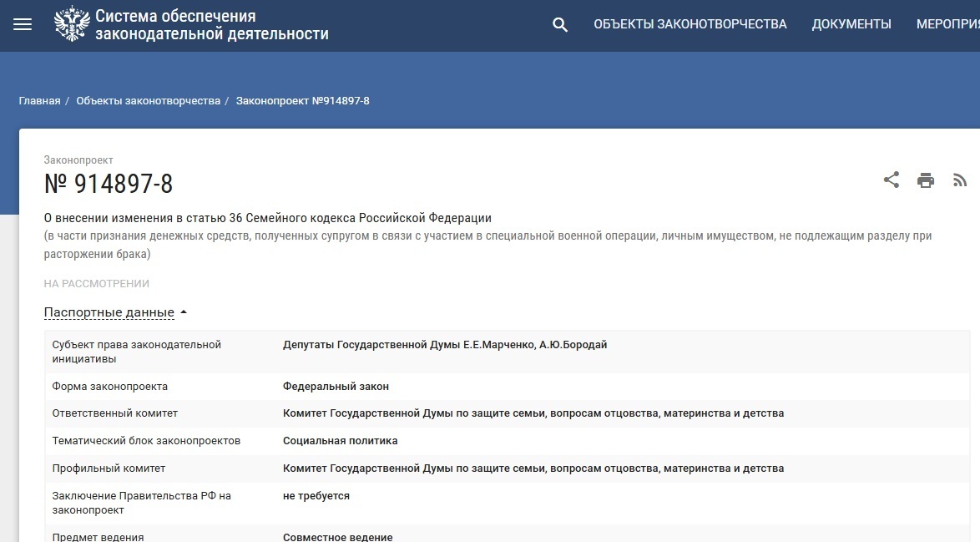
Task: Click the Социальная политика thematic block value
Action: (338, 440)
